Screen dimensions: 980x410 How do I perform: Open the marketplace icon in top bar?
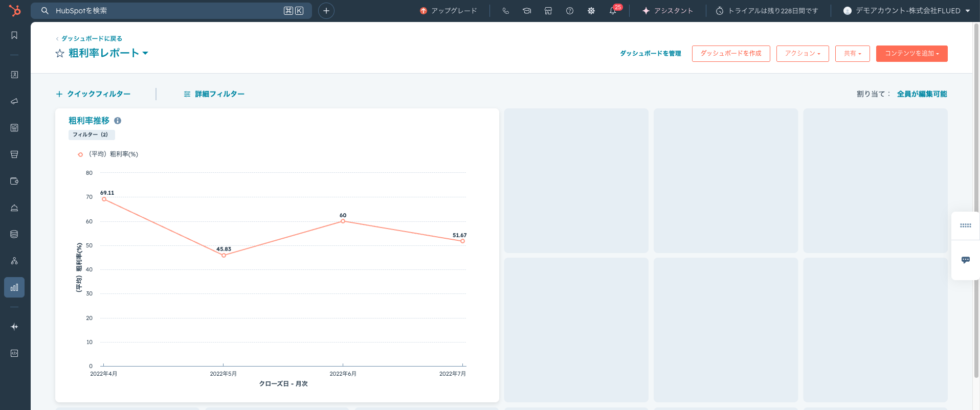(548, 11)
